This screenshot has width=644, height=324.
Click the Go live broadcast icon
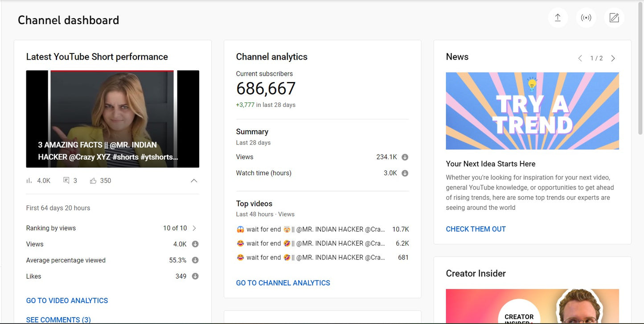[x=586, y=17]
